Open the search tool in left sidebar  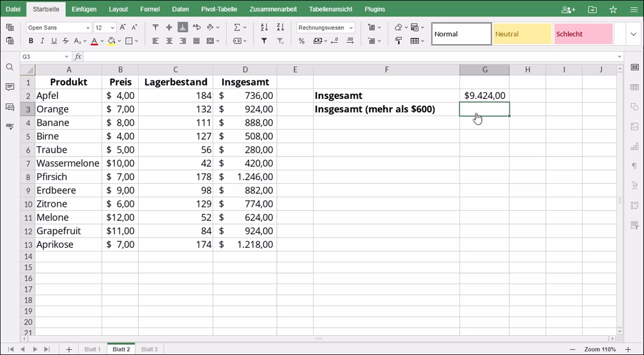10,67
